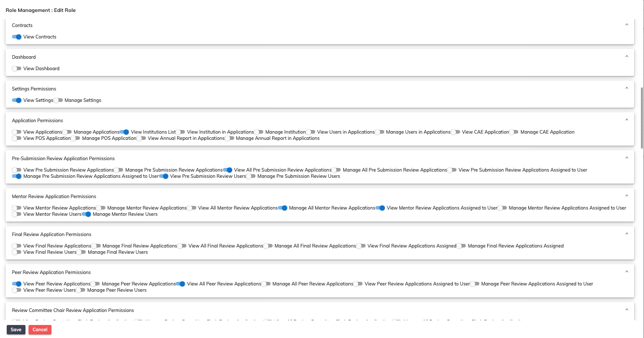Collapse Review Committee Chair Review section
This screenshot has height=338, width=644.
626,310
